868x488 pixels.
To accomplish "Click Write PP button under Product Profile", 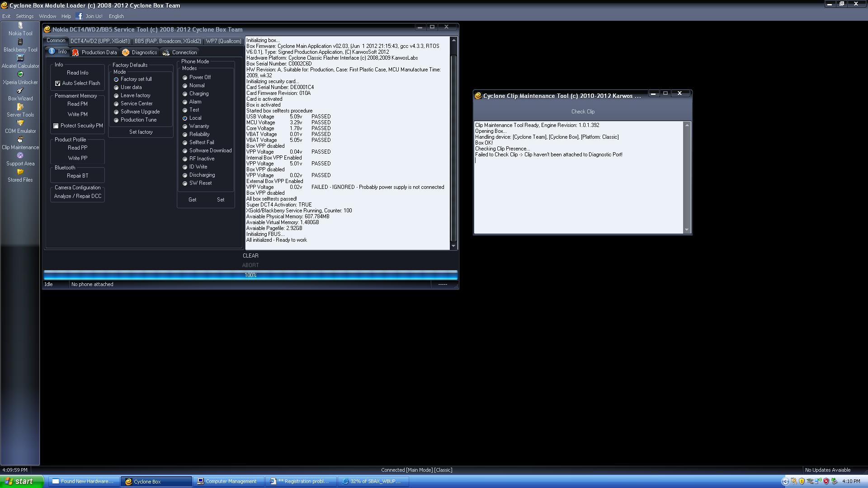I will pos(78,158).
